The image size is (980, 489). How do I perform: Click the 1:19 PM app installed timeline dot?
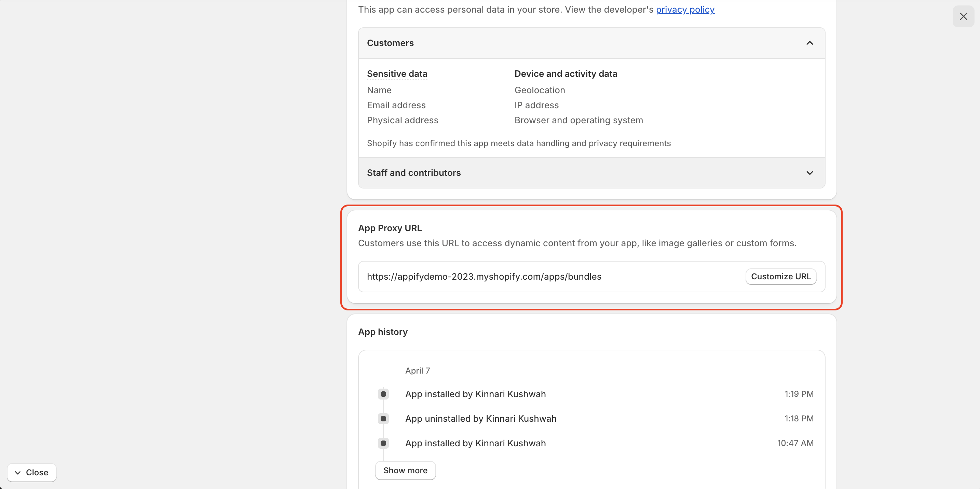click(x=383, y=394)
